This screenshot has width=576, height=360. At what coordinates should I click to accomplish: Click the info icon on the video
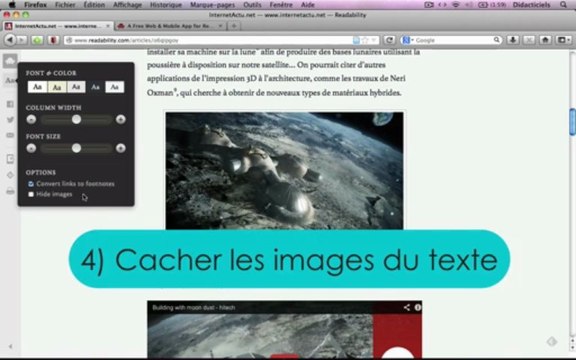[418, 307]
